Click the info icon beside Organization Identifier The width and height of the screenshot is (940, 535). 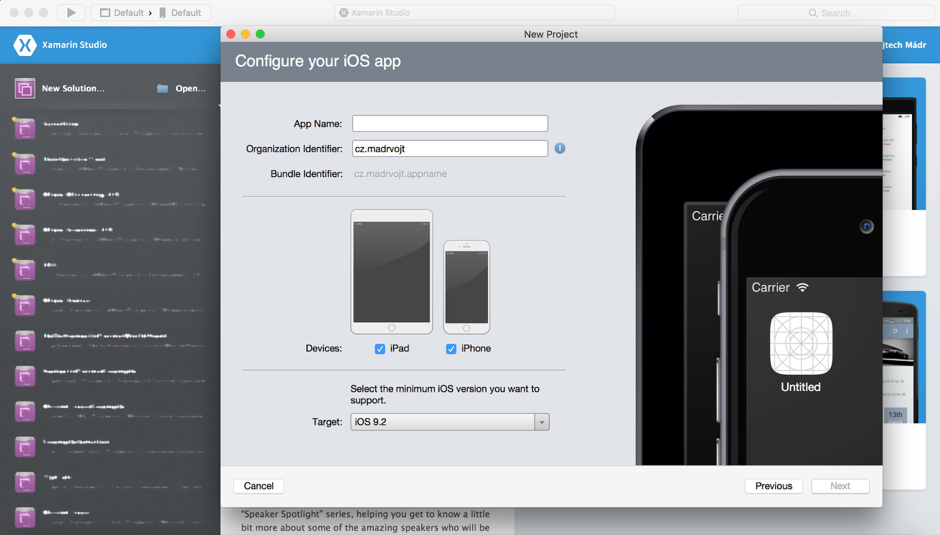(x=559, y=148)
